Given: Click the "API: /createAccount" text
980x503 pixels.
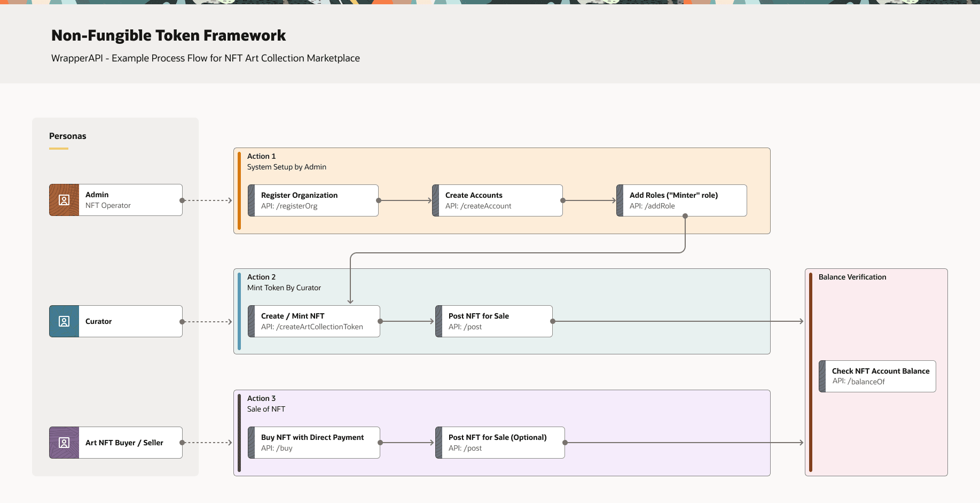Looking at the screenshot, I should tap(479, 206).
